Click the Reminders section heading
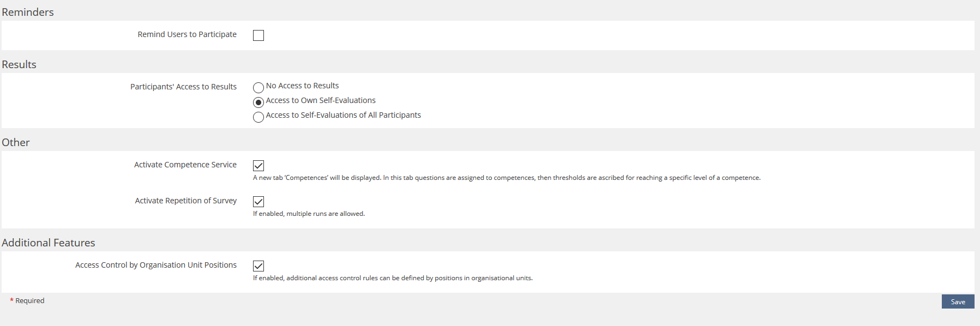Viewport: 980px width, 326px height. point(28,12)
